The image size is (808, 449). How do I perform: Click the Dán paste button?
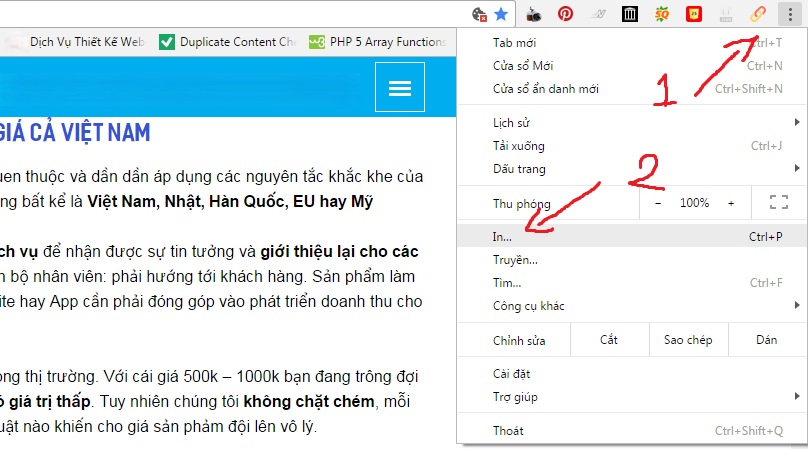pos(767,340)
